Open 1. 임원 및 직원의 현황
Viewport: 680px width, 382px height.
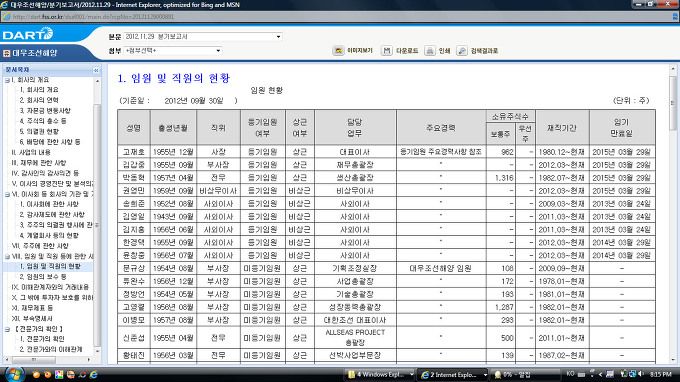[x=50, y=266]
